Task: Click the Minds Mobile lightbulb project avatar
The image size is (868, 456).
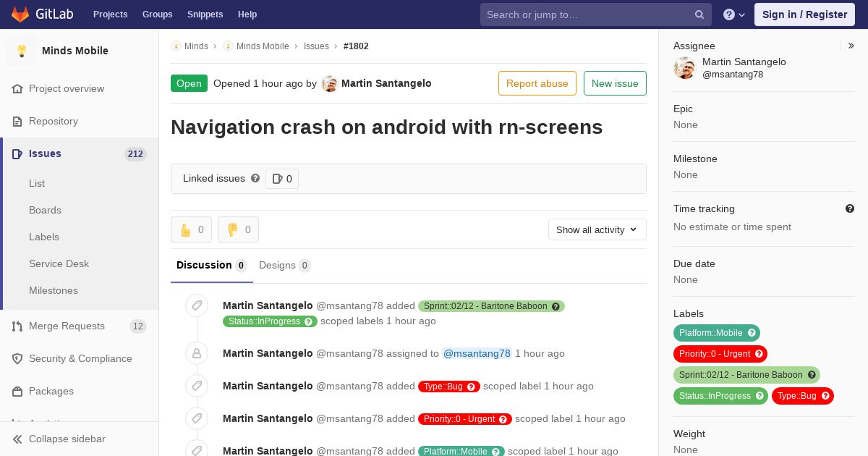Action: coord(22,51)
